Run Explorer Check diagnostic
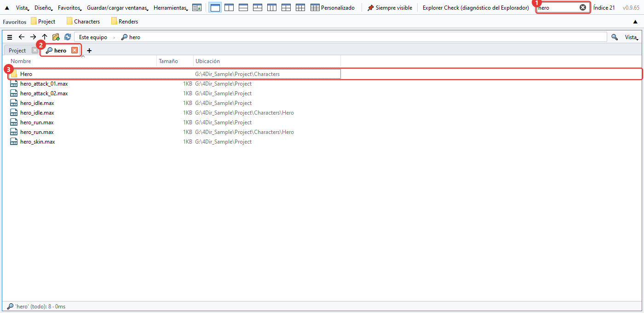The width and height of the screenshot is (644, 313). click(476, 8)
